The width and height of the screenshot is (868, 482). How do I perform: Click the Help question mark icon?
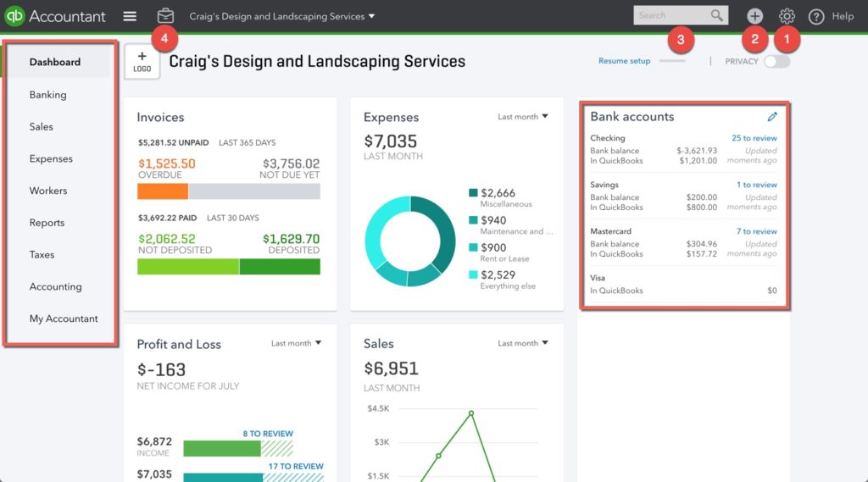[x=816, y=16]
